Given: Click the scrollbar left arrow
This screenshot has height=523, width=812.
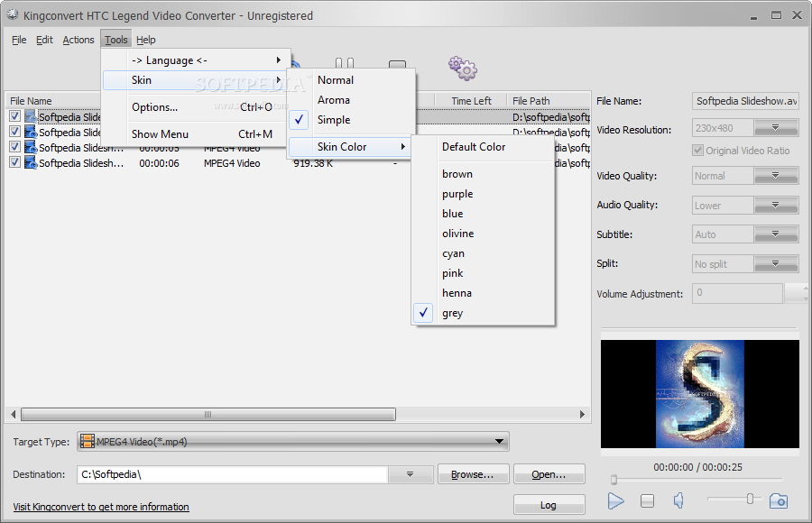Looking at the screenshot, I should [x=14, y=414].
